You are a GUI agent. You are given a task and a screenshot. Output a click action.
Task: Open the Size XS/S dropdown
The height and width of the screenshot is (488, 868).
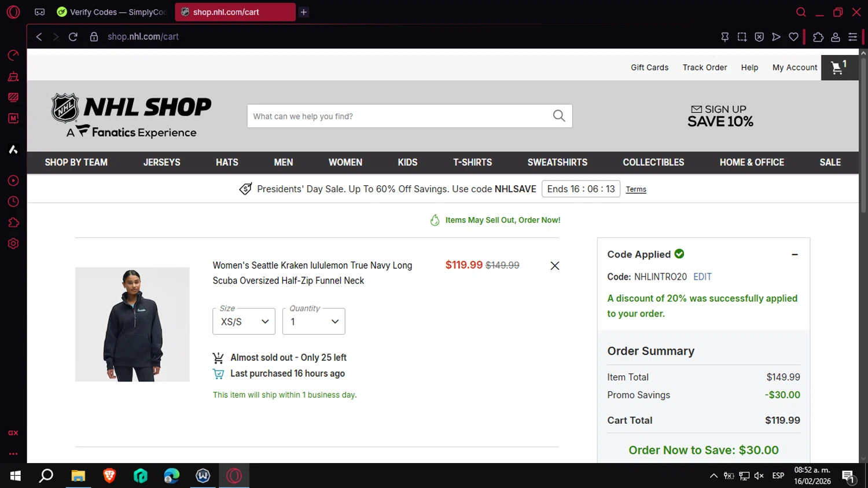pyautogui.click(x=244, y=321)
